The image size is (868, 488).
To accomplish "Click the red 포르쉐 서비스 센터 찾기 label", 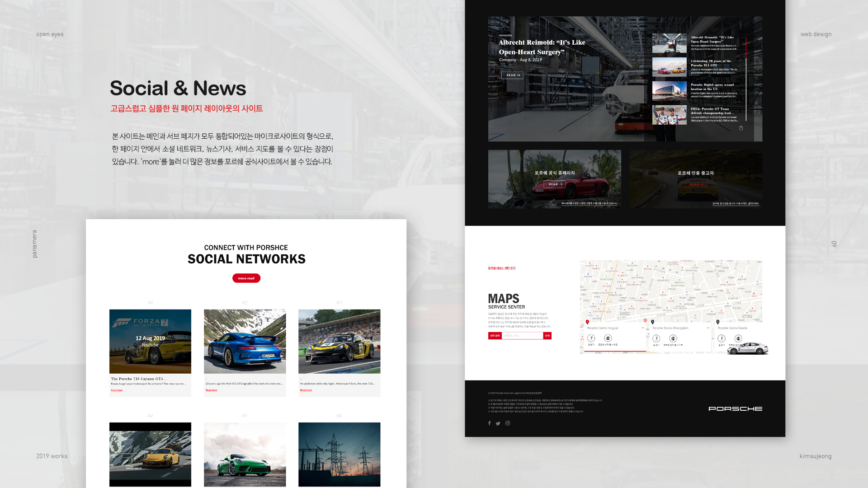I will (501, 268).
